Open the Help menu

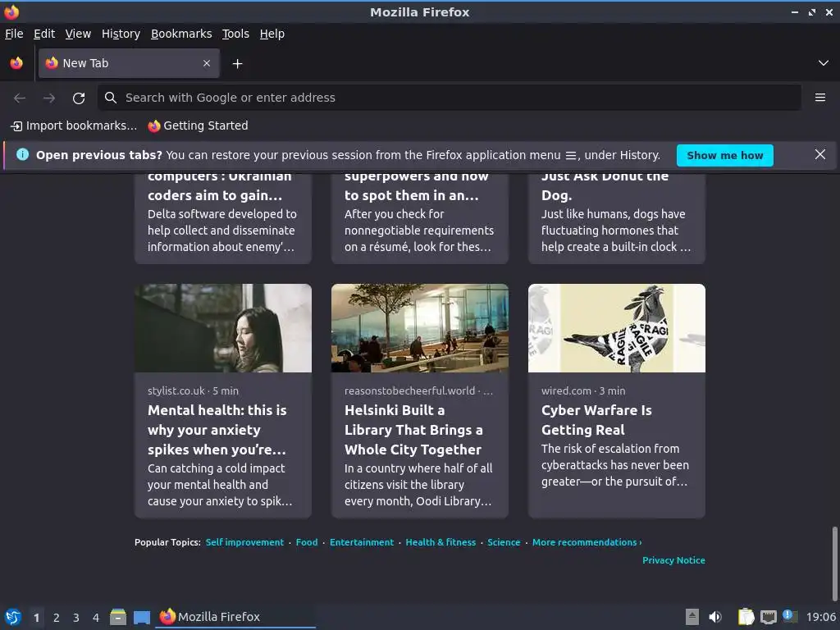tap(272, 34)
